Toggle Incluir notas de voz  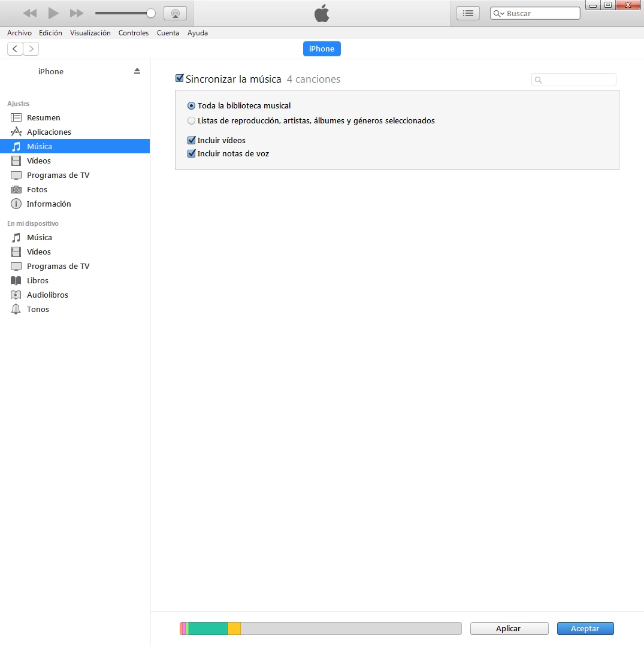[x=192, y=153]
